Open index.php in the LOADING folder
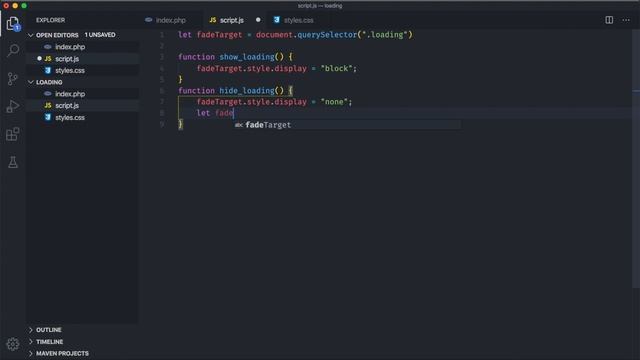Viewport: 640px width, 360px height. coord(83,94)
